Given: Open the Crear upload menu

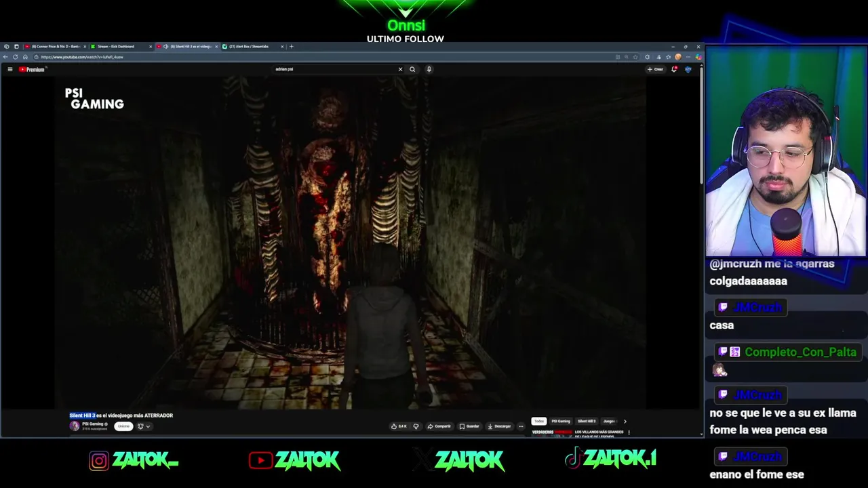Looking at the screenshot, I should (x=656, y=69).
